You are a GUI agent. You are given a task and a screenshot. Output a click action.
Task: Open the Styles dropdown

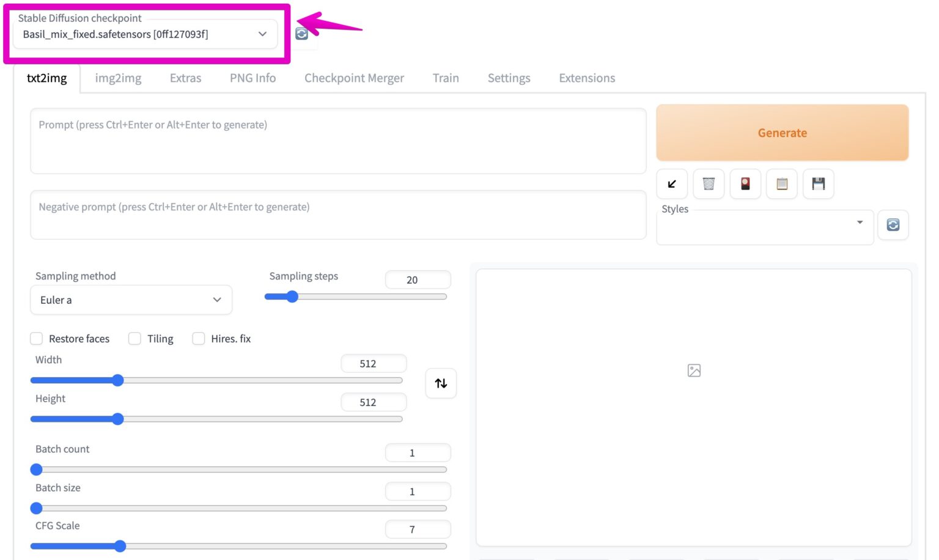click(764, 227)
